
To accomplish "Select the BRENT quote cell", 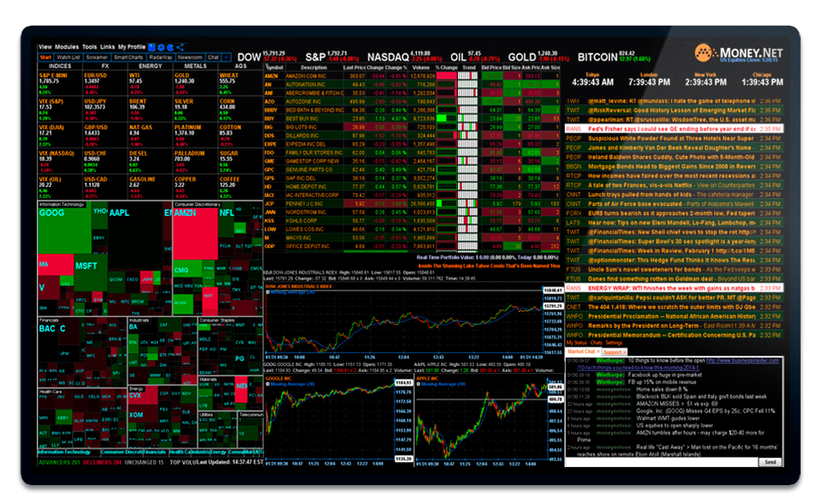I will [150, 110].
